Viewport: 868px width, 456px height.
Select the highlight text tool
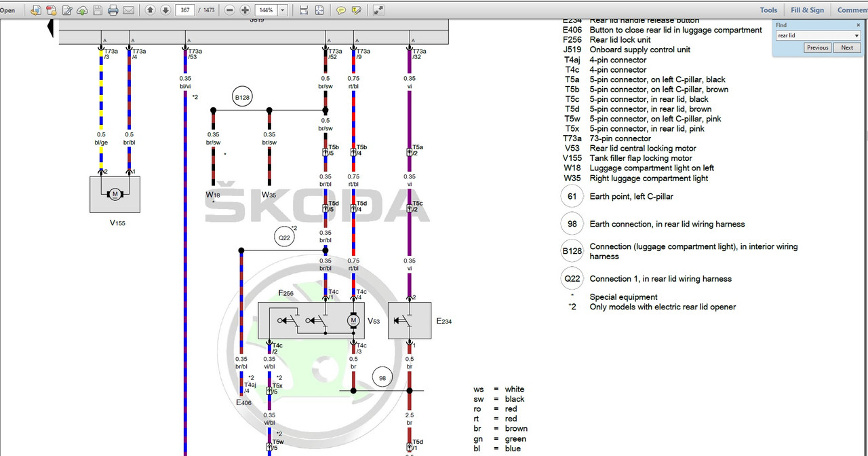(356, 10)
